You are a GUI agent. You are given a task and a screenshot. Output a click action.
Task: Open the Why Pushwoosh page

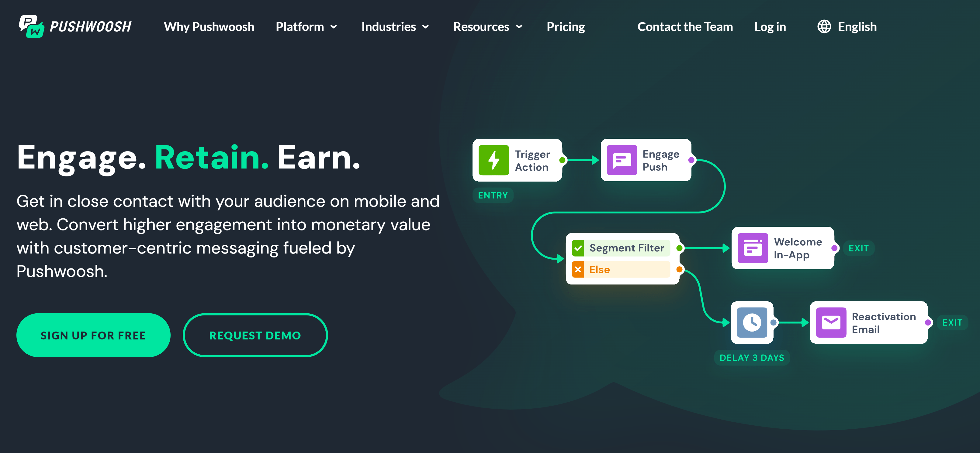coord(209,27)
